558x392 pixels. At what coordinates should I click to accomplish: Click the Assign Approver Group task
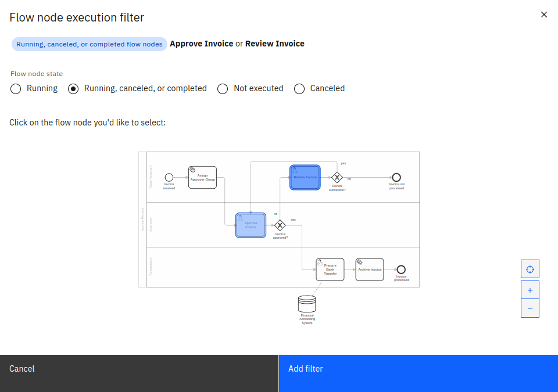click(202, 177)
